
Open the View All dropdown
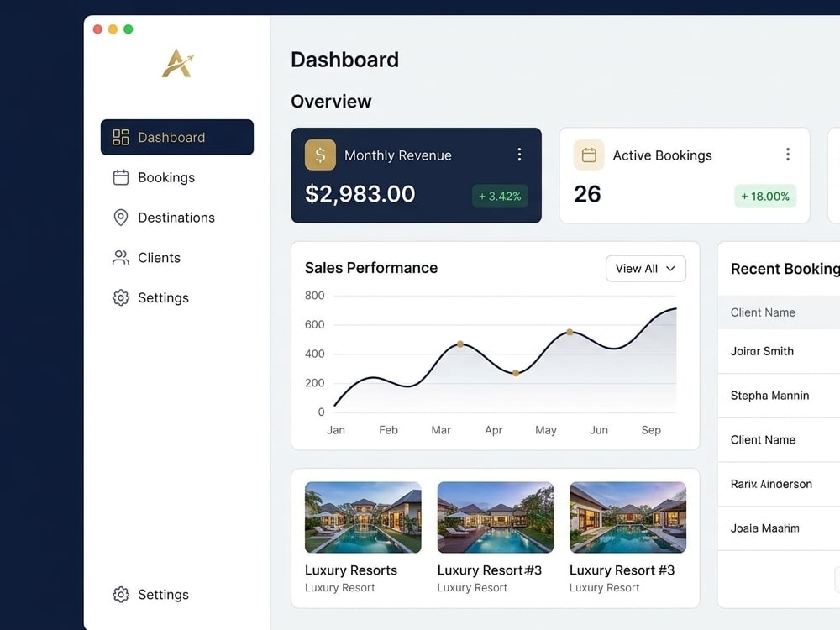click(645, 269)
